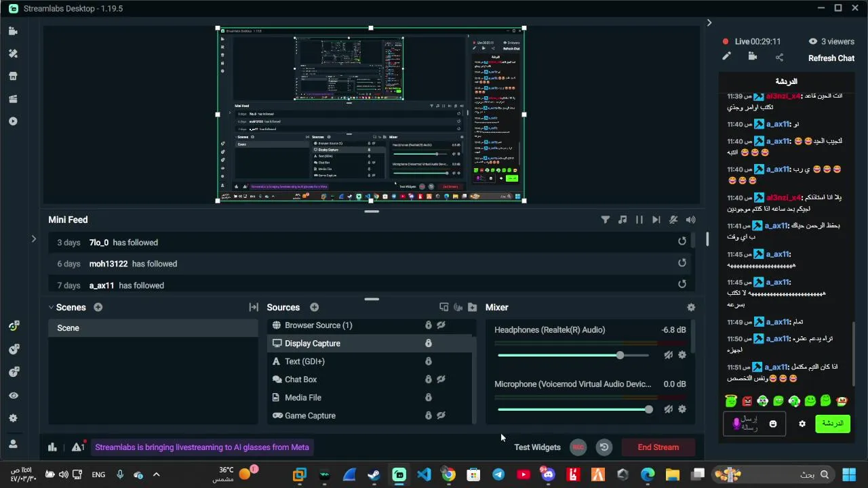Click the Mini Feed volume speaker icon
Image resolution: width=868 pixels, height=488 pixels.
tap(690, 220)
